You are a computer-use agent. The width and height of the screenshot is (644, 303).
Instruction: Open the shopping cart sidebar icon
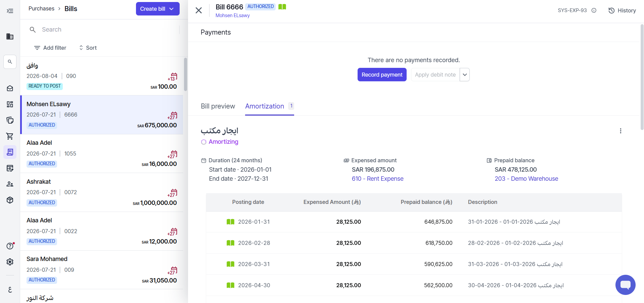pyautogui.click(x=10, y=136)
